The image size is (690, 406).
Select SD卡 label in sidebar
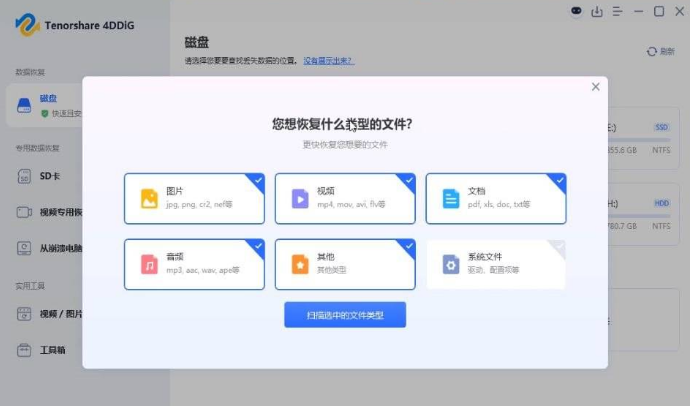[x=50, y=176]
